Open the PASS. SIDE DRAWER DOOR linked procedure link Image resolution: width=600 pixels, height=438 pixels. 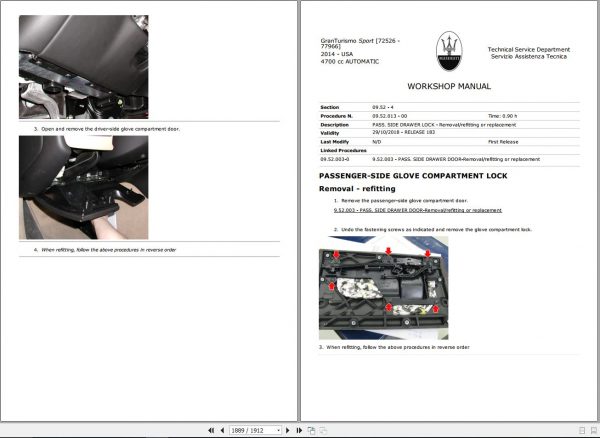point(417,210)
